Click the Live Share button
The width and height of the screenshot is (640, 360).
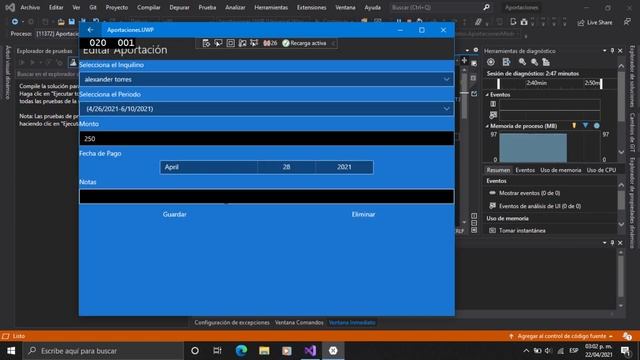point(595,22)
